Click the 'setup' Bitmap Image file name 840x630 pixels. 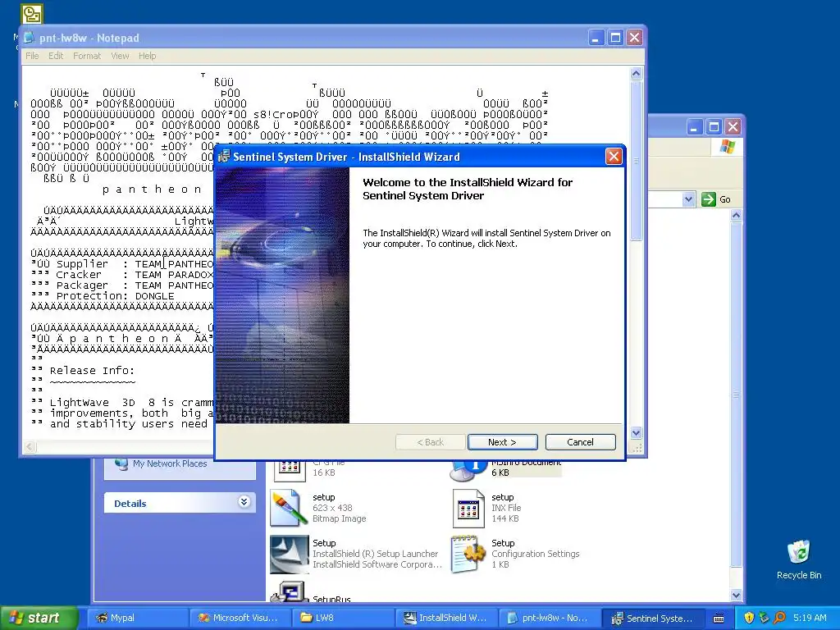coord(323,497)
